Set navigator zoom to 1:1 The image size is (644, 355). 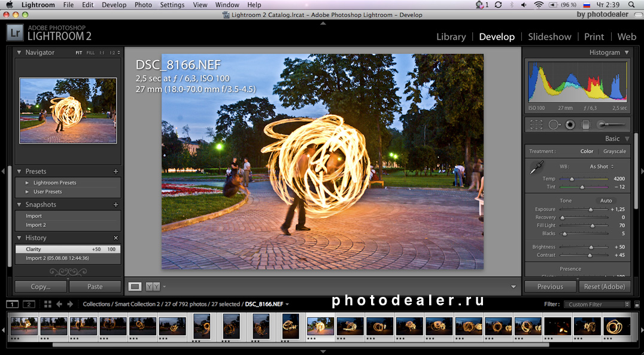coord(101,53)
